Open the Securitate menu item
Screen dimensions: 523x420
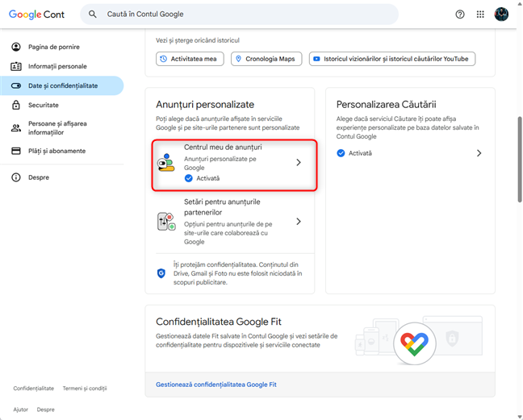(x=44, y=105)
